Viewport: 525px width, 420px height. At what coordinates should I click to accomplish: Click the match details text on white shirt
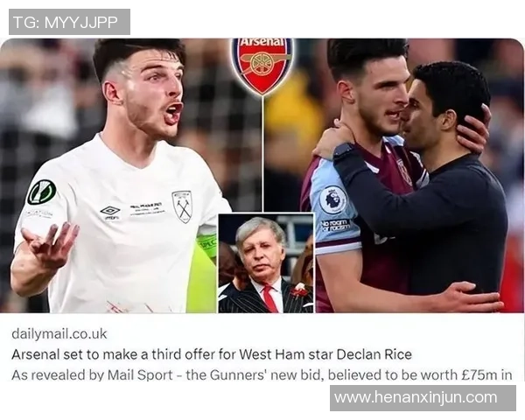[147, 209]
